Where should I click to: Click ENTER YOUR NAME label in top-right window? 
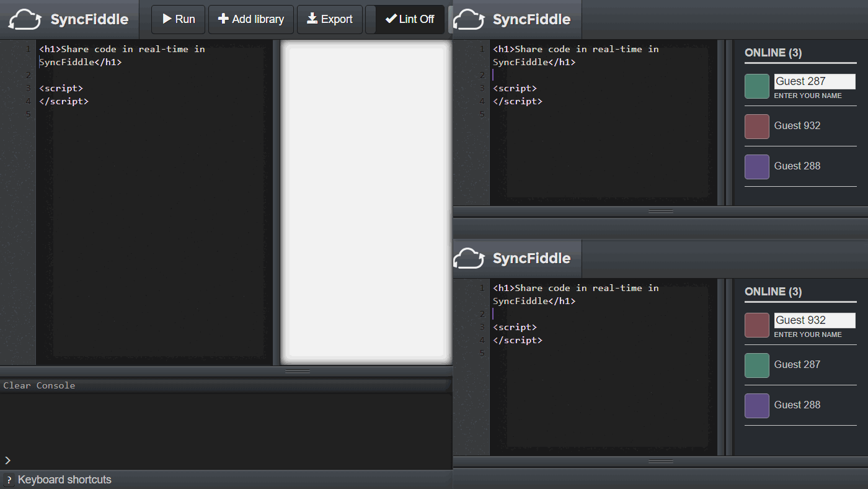tap(808, 96)
